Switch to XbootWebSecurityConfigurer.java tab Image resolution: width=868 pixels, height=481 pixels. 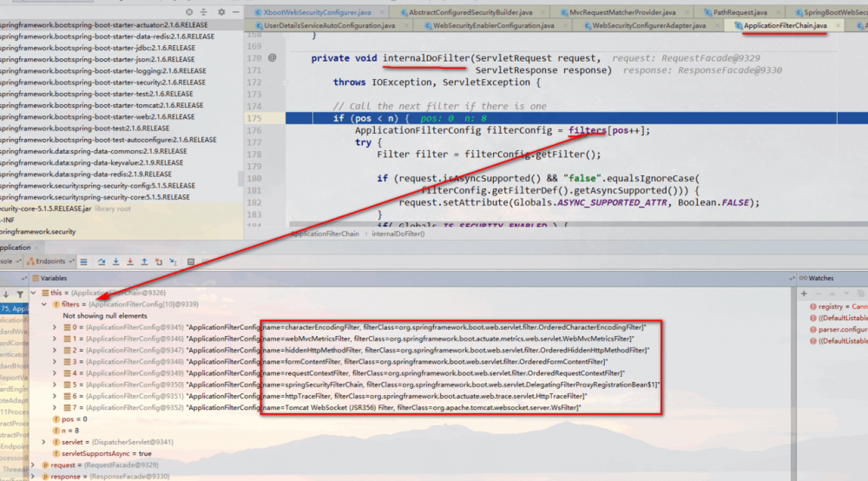pyautogui.click(x=317, y=12)
